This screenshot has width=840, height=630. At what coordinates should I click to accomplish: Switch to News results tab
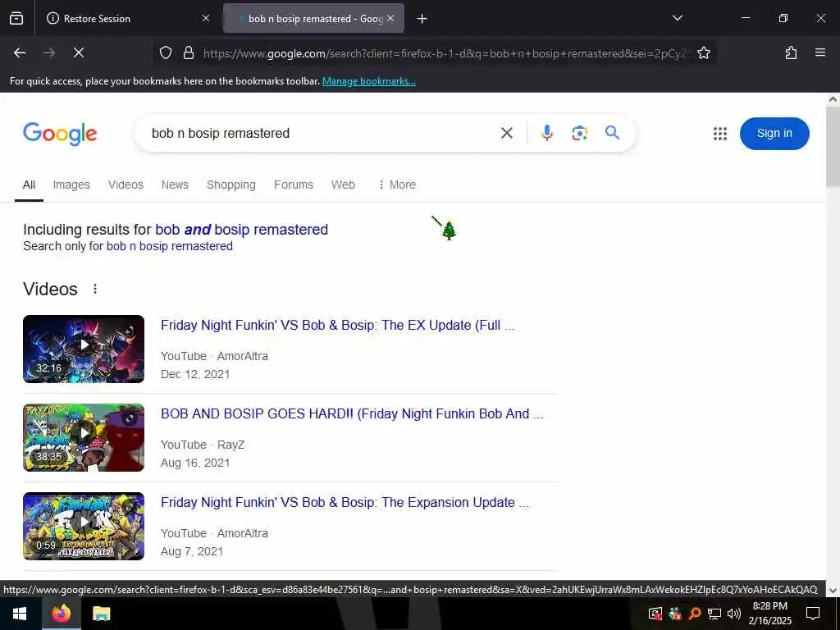175,185
